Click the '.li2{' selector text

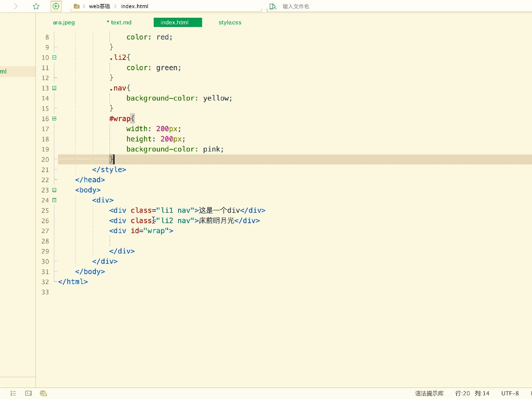click(120, 57)
